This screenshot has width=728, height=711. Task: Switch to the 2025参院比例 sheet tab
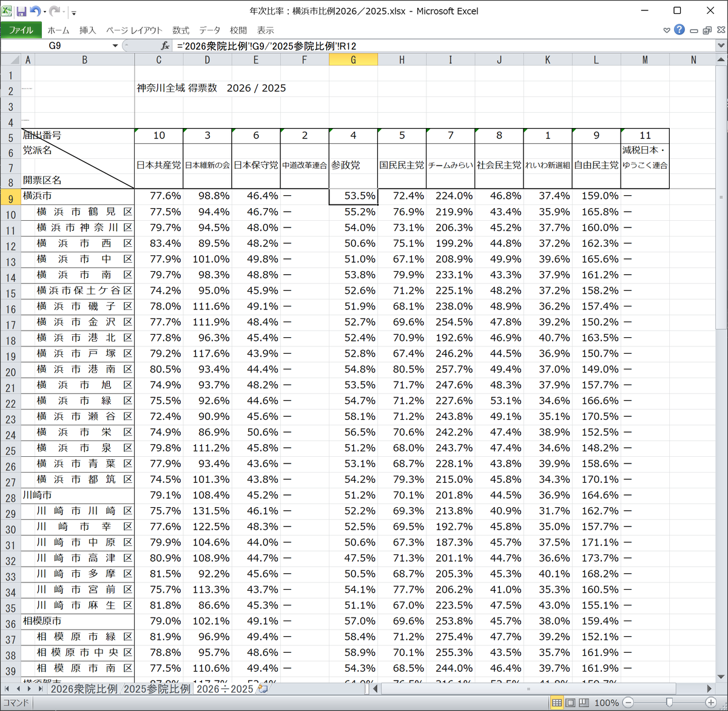click(157, 689)
